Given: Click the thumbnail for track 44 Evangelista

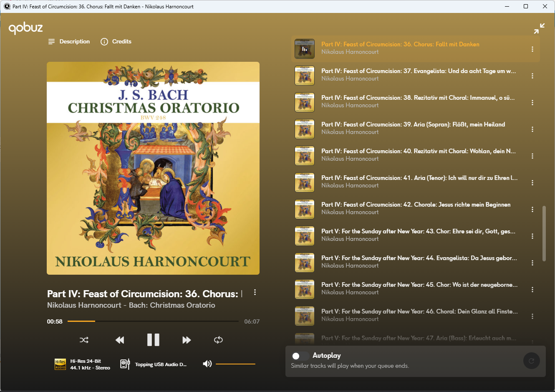Looking at the screenshot, I should pos(305,263).
